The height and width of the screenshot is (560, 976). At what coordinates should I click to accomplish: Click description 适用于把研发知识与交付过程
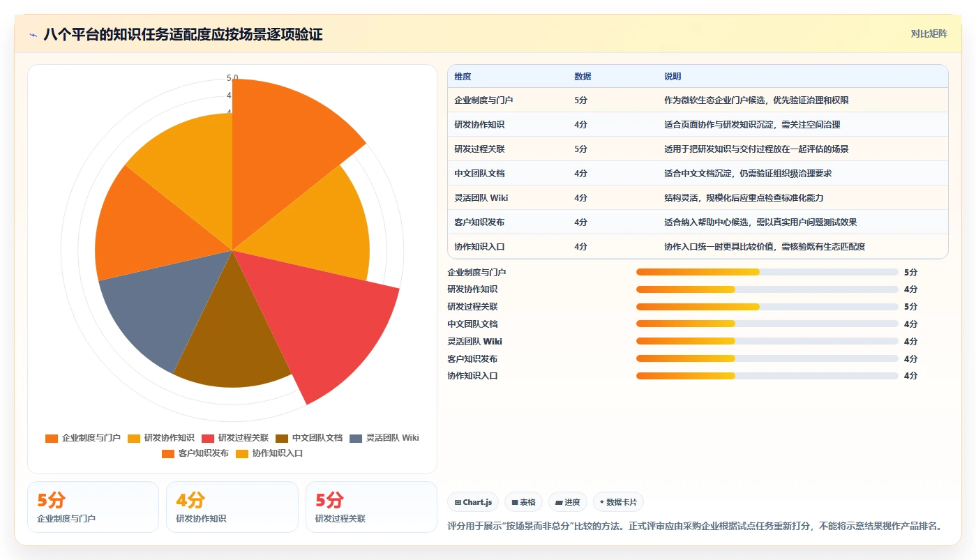[756, 149]
